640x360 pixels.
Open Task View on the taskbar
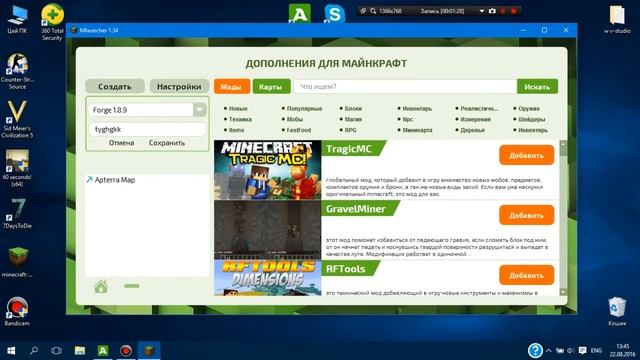pos(56,351)
